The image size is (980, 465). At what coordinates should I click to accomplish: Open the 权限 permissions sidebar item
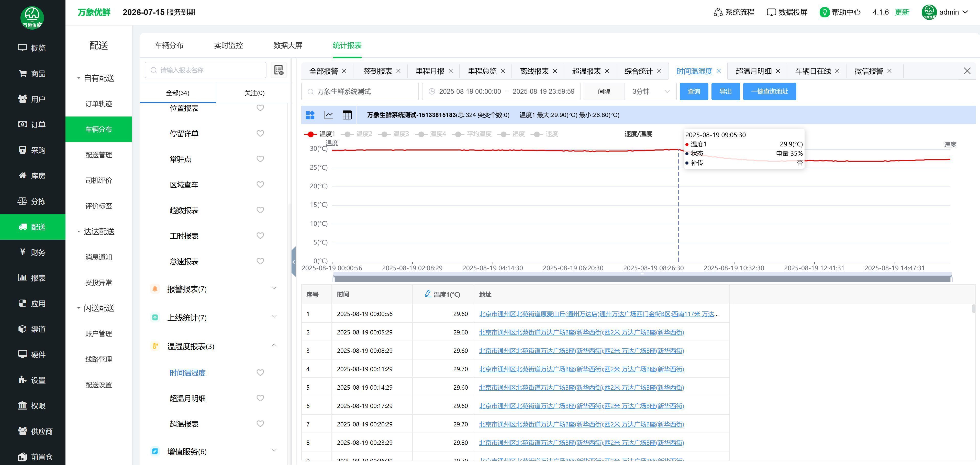[32, 405]
